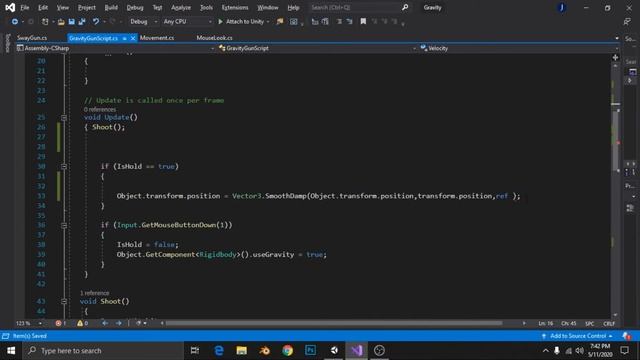Save the current file with Save icon

[71, 22]
